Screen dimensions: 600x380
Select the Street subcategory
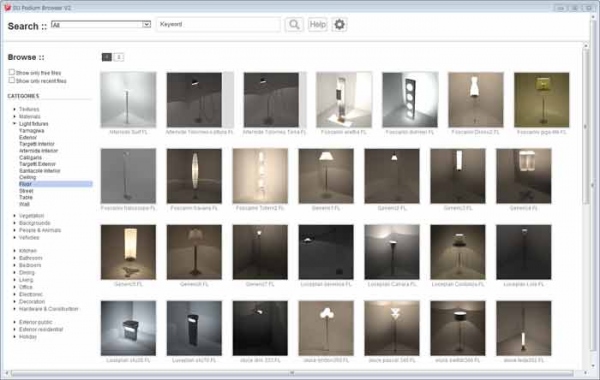[x=26, y=191]
